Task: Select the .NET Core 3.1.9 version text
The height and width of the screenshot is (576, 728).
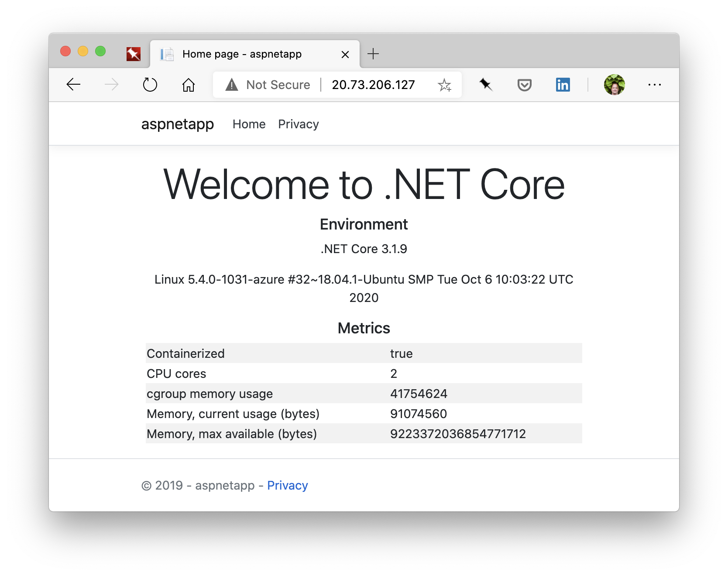Action: pyautogui.click(x=364, y=249)
